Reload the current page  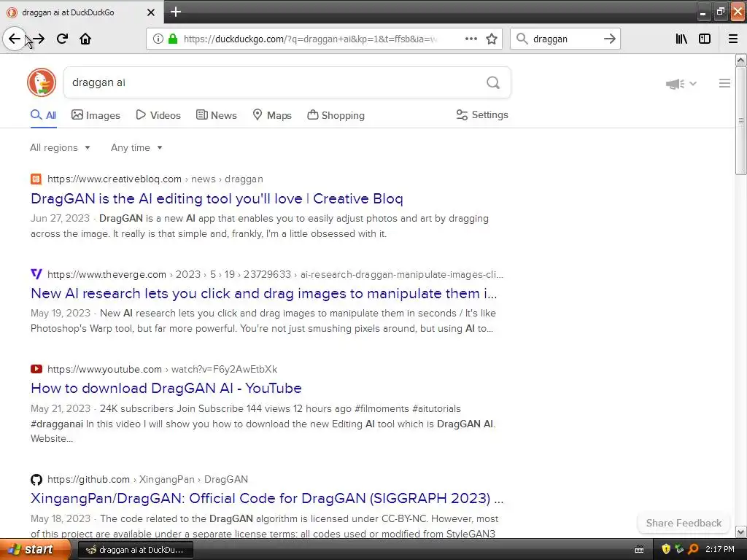(62, 39)
